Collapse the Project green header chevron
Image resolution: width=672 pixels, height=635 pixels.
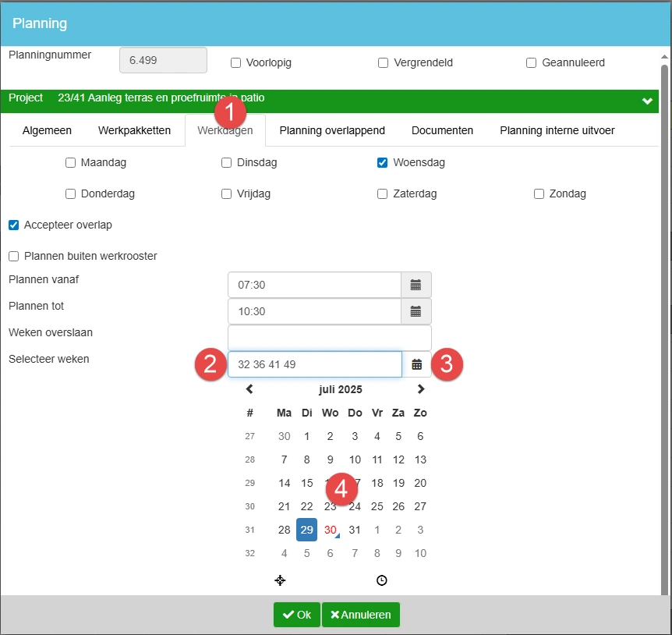pyautogui.click(x=646, y=101)
